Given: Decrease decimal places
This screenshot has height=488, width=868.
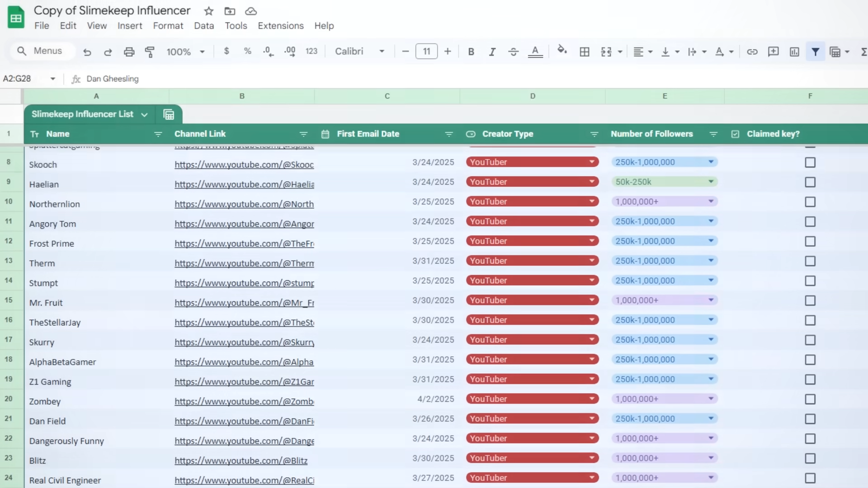Looking at the screenshot, I should (268, 52).
